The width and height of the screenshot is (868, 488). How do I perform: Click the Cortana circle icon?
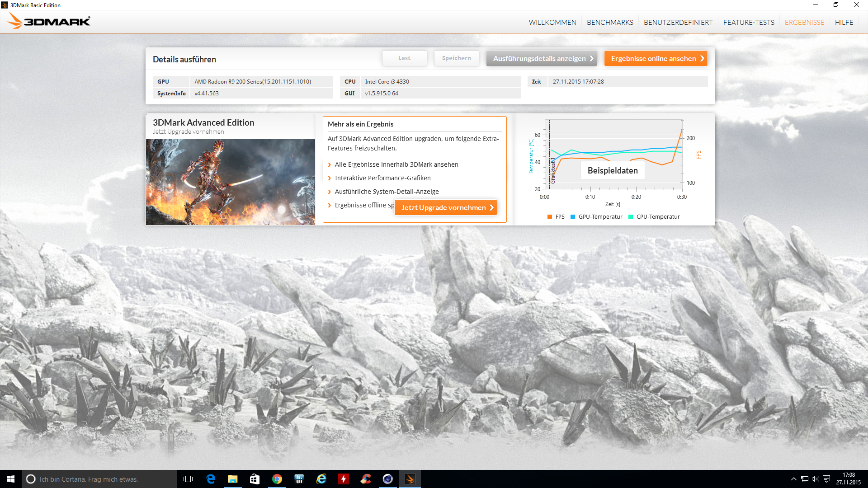31,479
